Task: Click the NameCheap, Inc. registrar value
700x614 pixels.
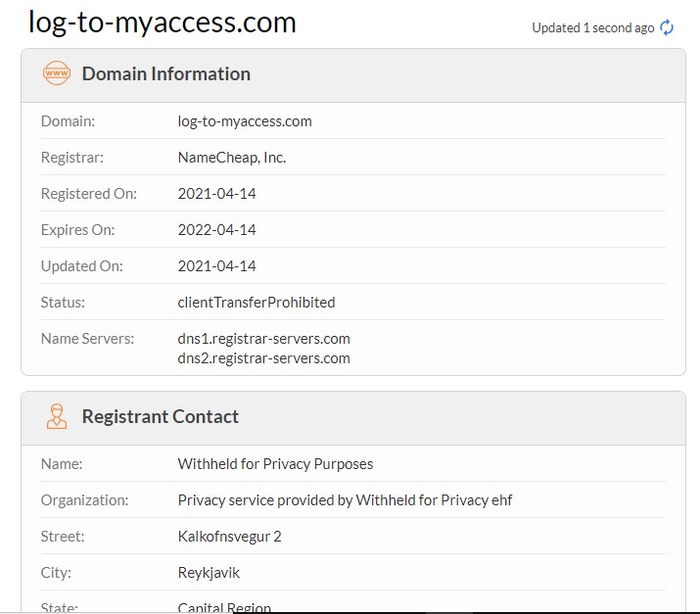Action: click(x=231, y=158)
